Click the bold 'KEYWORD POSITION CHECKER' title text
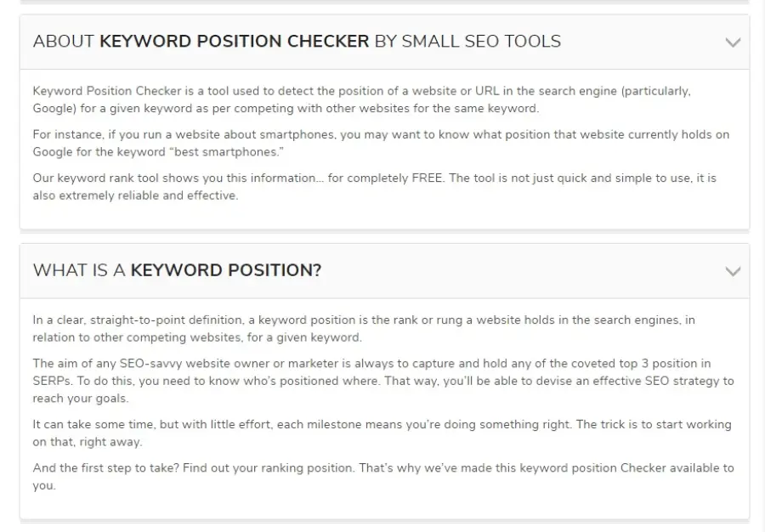 pos(235,41)
